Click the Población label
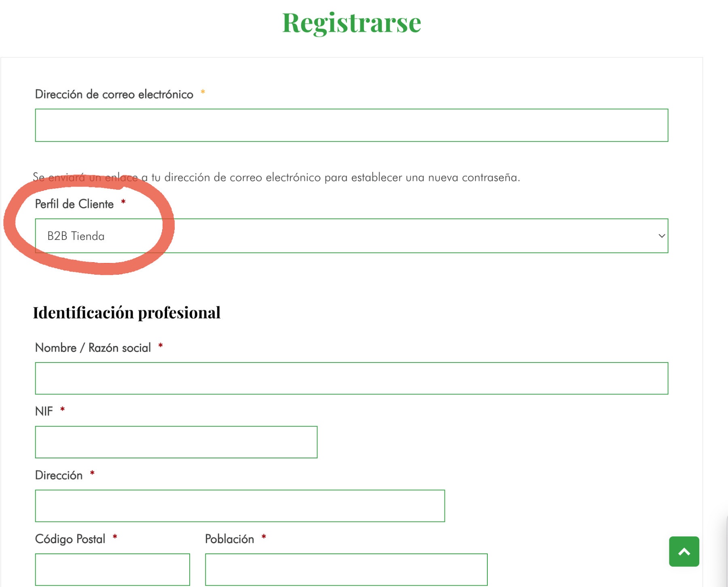 click(229, 539)
